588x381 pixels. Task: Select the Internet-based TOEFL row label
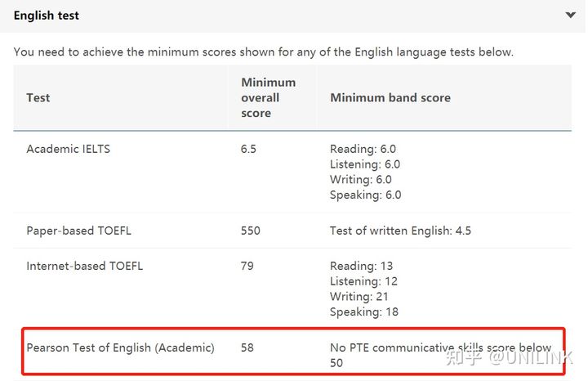point(84,266)
